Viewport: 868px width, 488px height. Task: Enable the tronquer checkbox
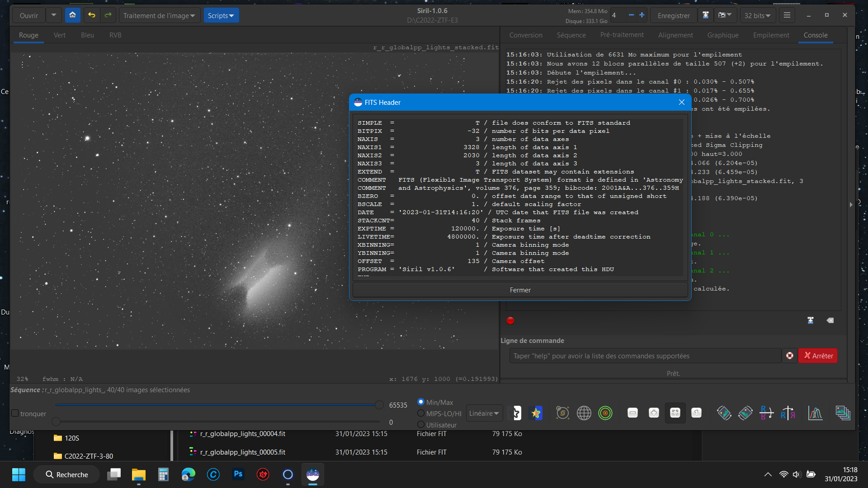[x=15, y=413]
